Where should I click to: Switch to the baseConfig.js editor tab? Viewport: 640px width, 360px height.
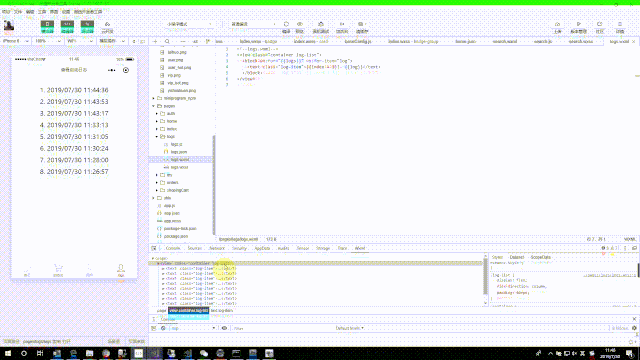coord(358,41)
